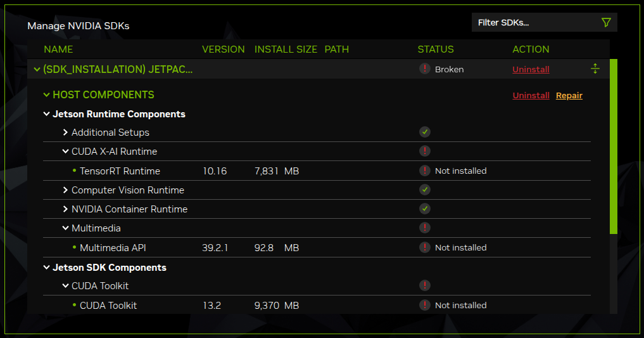This screenshot has width=644, height=338.
Task: Click the INSTALL SIZE column header
Action: [x=286, y=49]
